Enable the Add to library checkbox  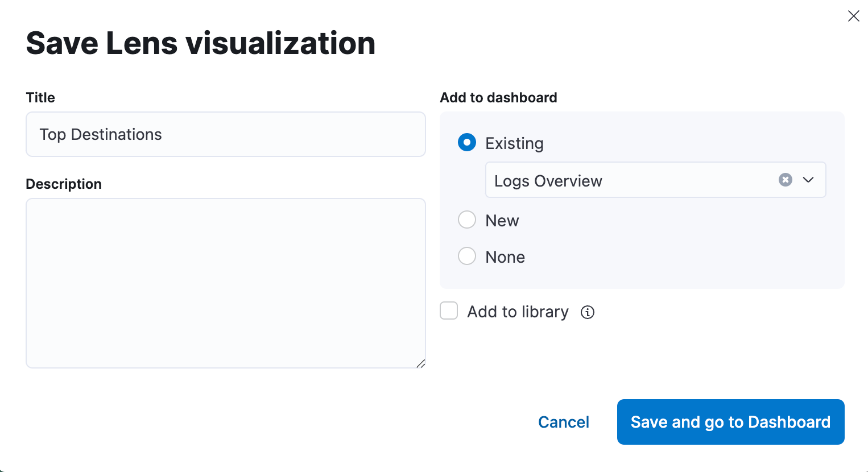click(x=449, y=311)
